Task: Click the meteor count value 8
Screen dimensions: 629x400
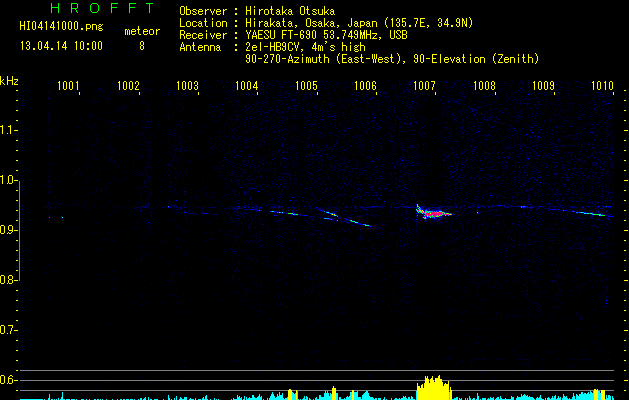Action: 142,46
